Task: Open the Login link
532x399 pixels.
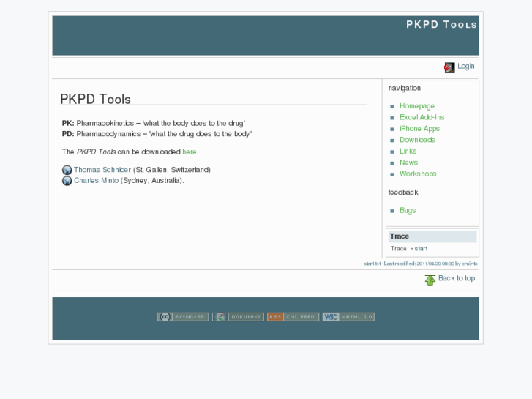Action: [x=466, y=66]
